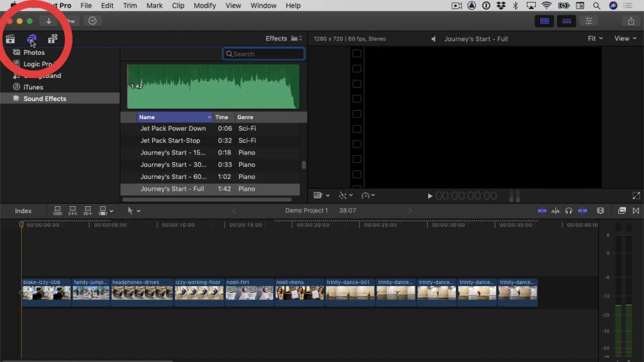The image size is (644, 362).
Task: Select trinity-dance-001 clip in timeline
Action: pos(350,292)
